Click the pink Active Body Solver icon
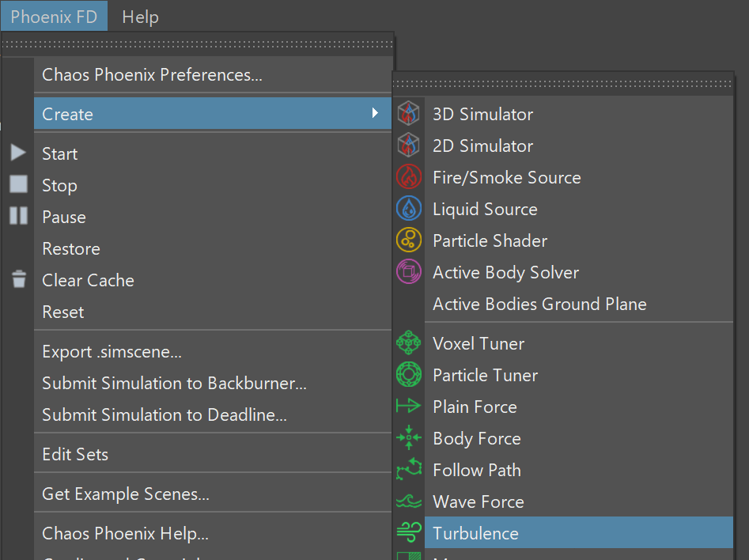The height and width of the screenshot is (560, 749). coord(408,271)
